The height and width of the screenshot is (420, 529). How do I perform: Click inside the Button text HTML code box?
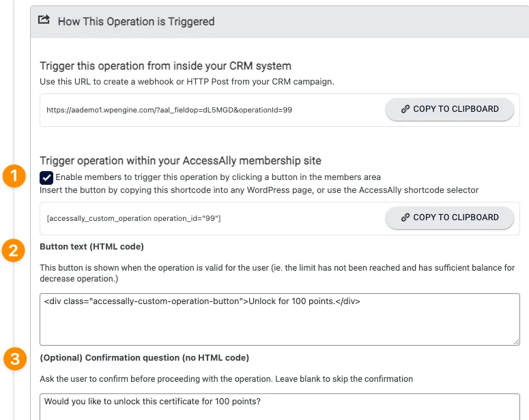point(280,320)
